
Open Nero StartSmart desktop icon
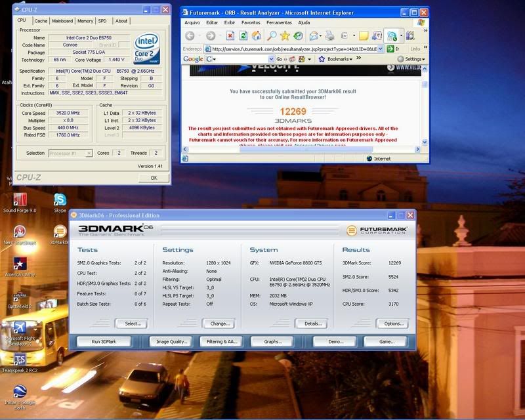(x=20, y=235)
